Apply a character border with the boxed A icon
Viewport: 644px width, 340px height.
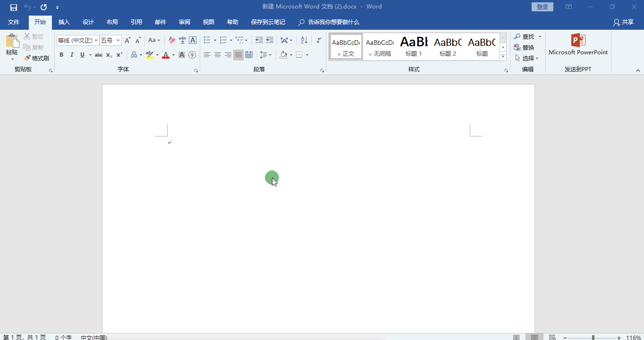coord(193,41)
